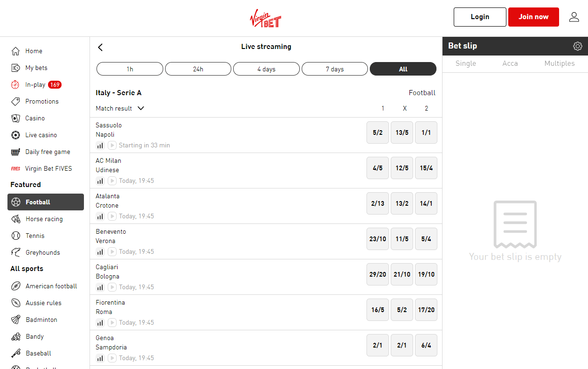Click the Join now button
Screen dimensions: 588x369
pyautogui.click(x=533, y=17)
